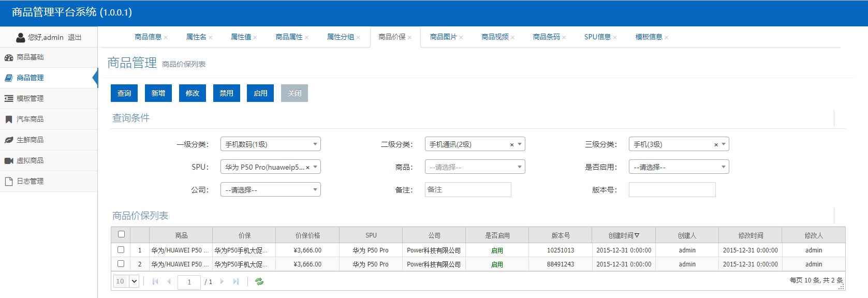
Task: Go to last page in pager
Action: 236,281
